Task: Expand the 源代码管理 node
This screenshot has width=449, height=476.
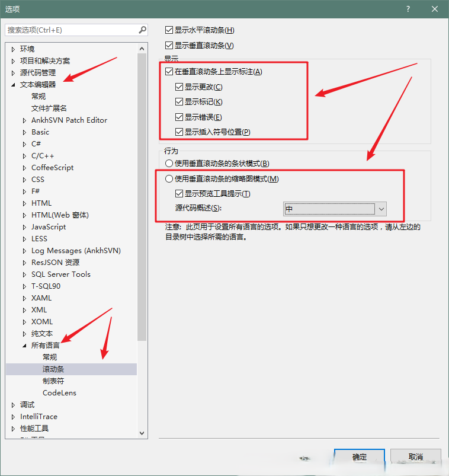Action: (x=13, y=73)
